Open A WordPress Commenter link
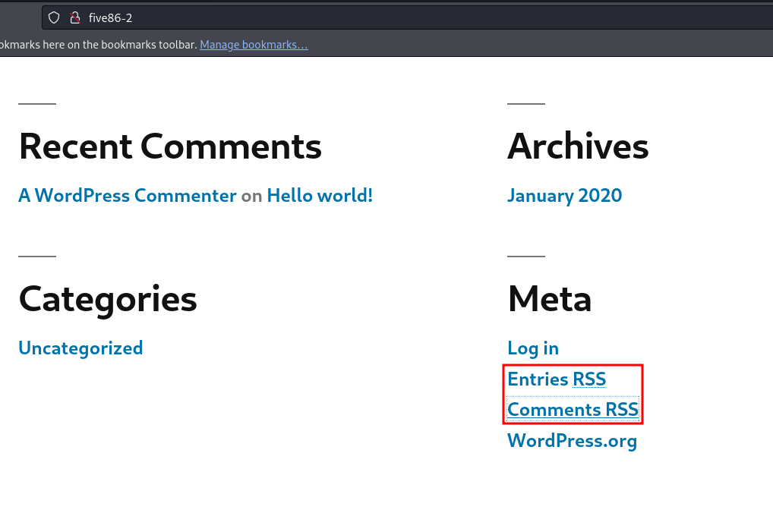The height and width of the screenshot is (532, 773). pos(128,196)
